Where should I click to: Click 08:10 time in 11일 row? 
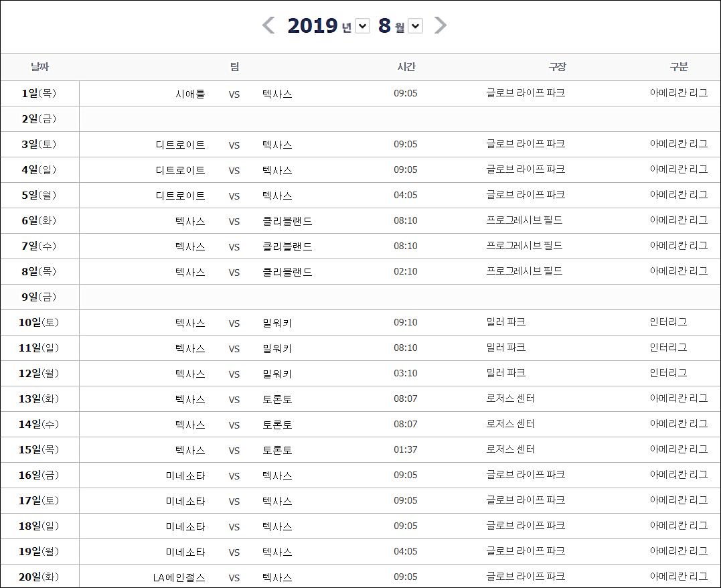406,348
